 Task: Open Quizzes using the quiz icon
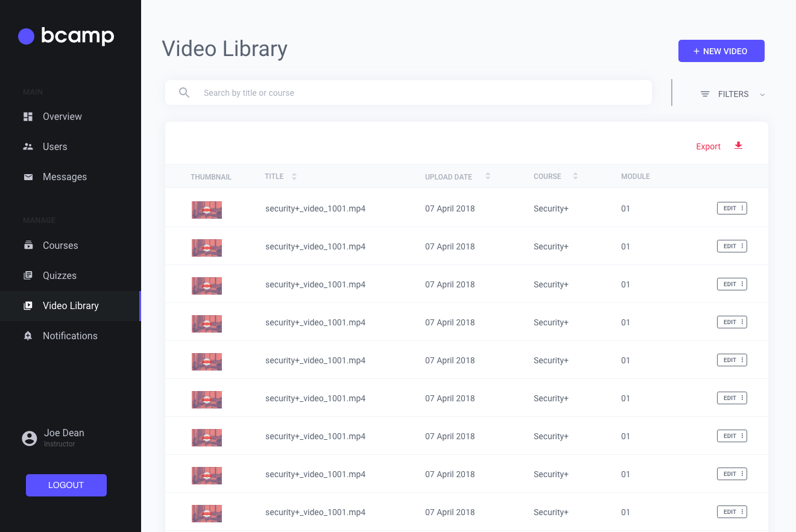[x=28, y=275]
